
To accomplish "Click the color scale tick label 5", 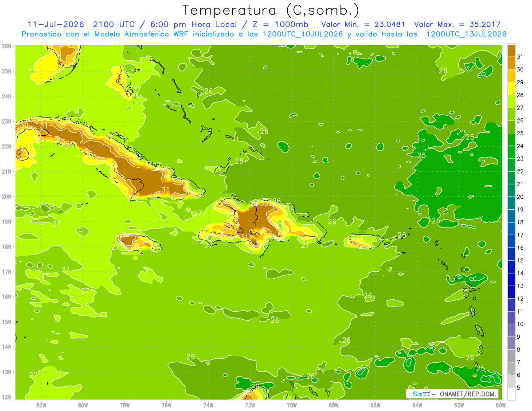I will coord(519,388).
